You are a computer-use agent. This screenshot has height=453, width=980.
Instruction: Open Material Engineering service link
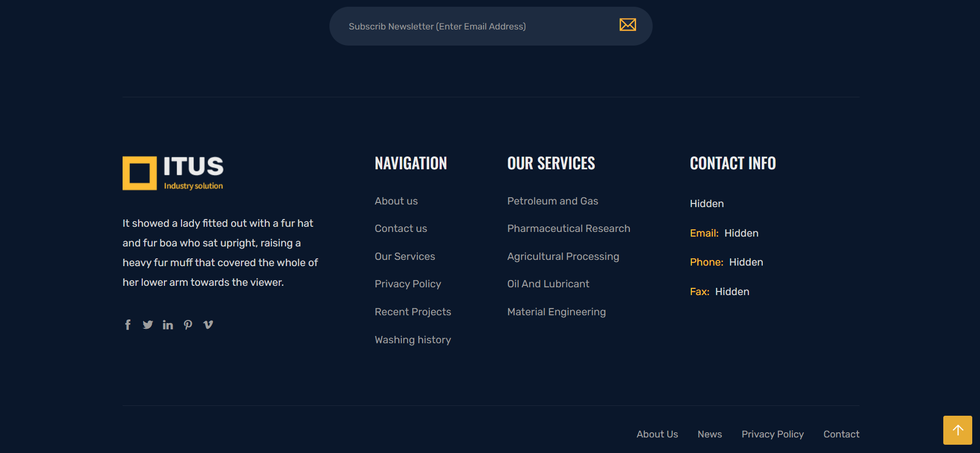pyautogui.click(x=556, y=312)
